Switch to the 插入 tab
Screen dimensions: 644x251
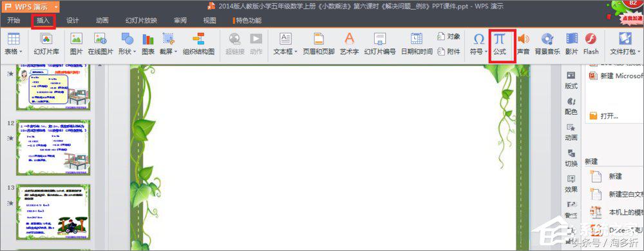click(43, 20)
